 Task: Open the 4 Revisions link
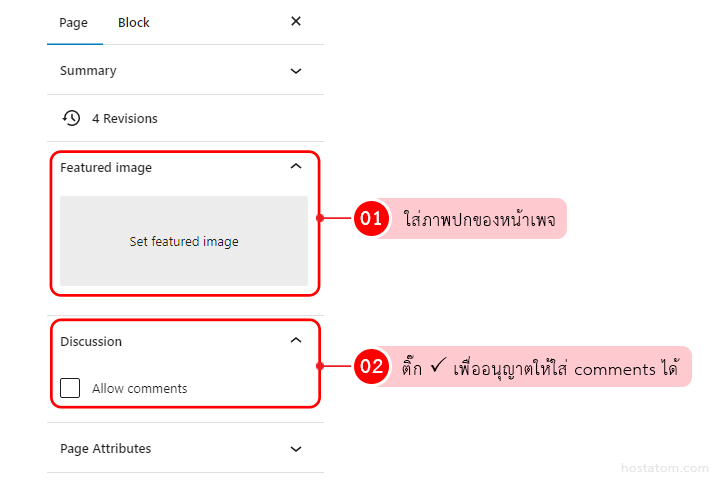124,118
